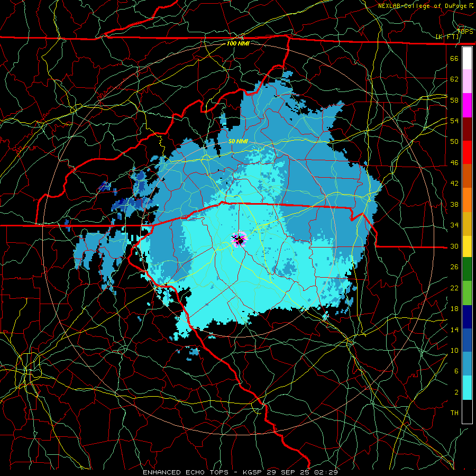Click the legend value "2"
Screen dimensions: 476x476
456,392
